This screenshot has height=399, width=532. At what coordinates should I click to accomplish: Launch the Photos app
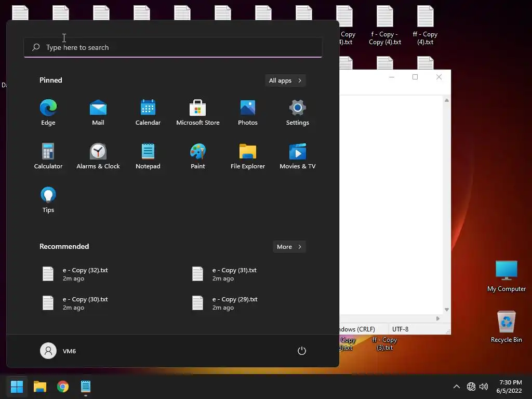[x=248, y=113]
